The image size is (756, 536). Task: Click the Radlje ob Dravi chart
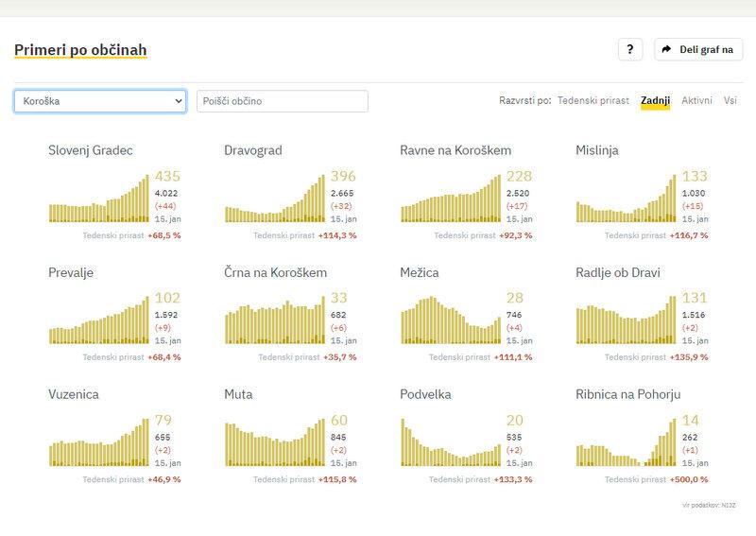(626, 321)
